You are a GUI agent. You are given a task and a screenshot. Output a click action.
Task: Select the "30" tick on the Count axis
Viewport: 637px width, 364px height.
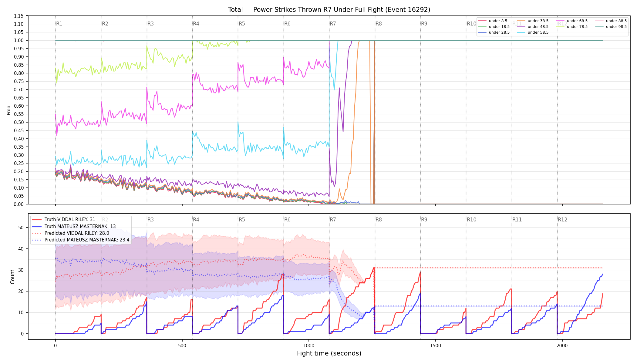click(21, 270)
